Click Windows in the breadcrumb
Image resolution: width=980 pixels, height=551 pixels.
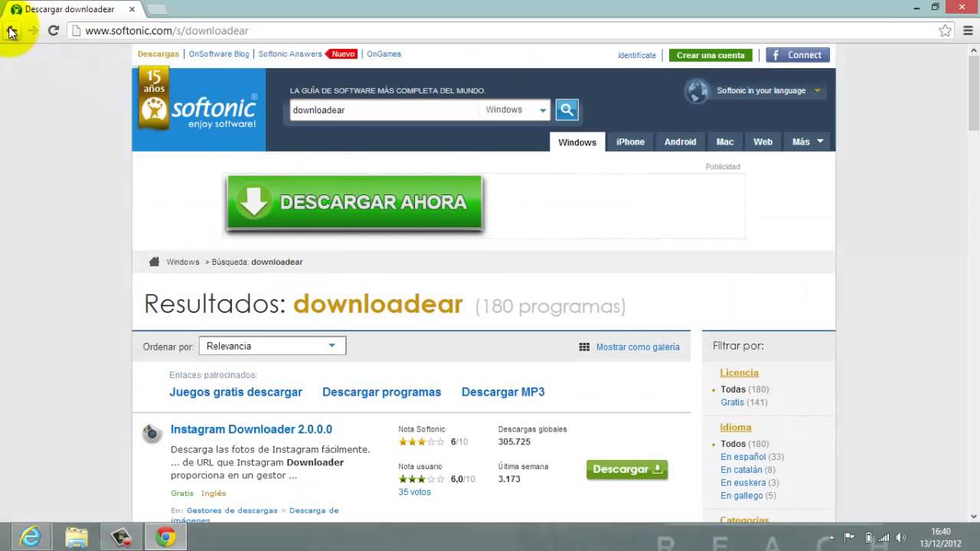(x=183, y=262)
